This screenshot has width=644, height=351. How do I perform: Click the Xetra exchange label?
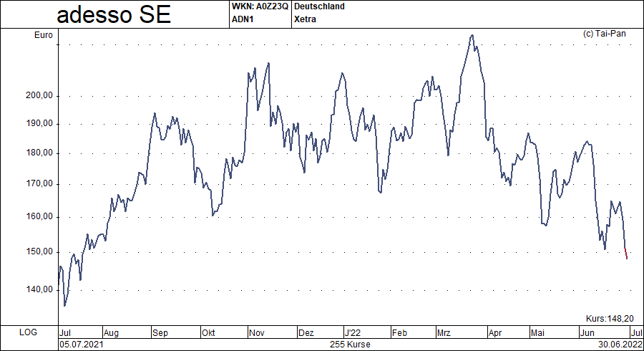(305, 19)
